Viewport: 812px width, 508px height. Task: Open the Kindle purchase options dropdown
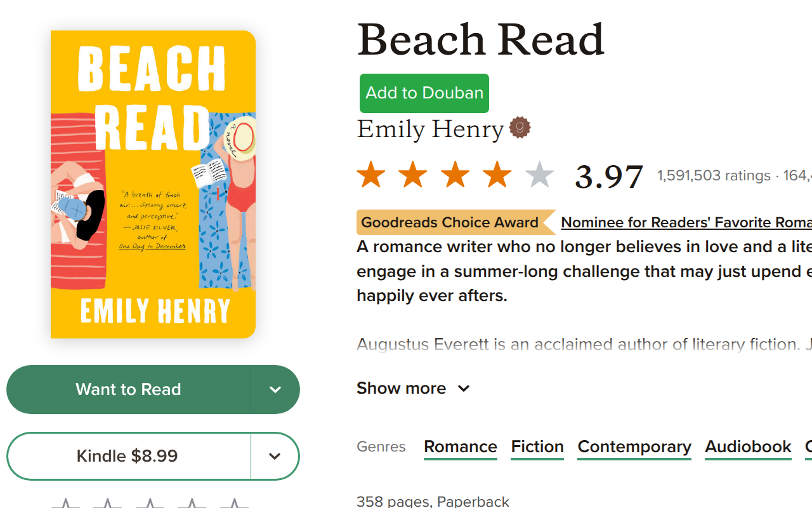(275, 456)
